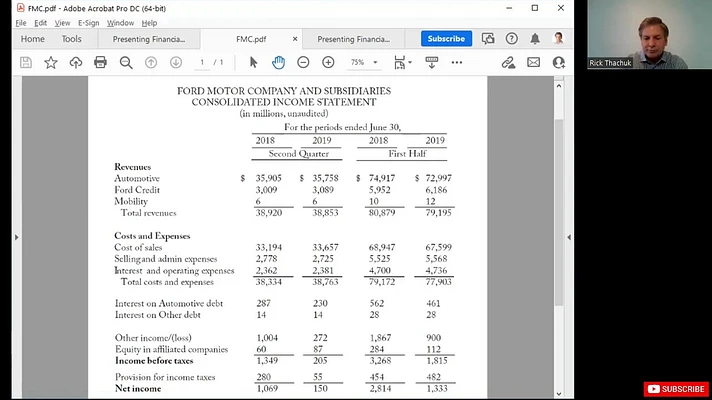Select the FMC.pdf tab
712x400 pixels.
(x=251, y=39)
